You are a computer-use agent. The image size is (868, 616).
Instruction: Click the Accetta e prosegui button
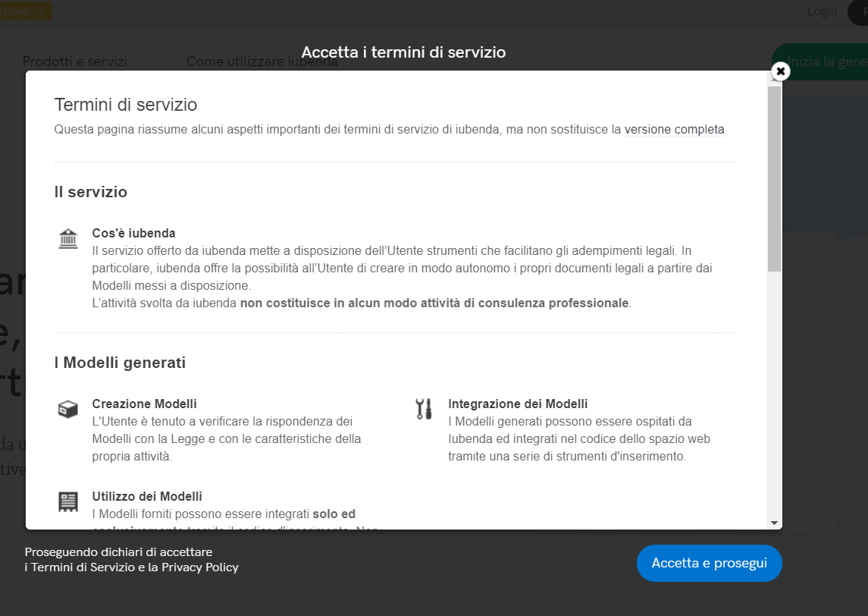click(709, 563)
